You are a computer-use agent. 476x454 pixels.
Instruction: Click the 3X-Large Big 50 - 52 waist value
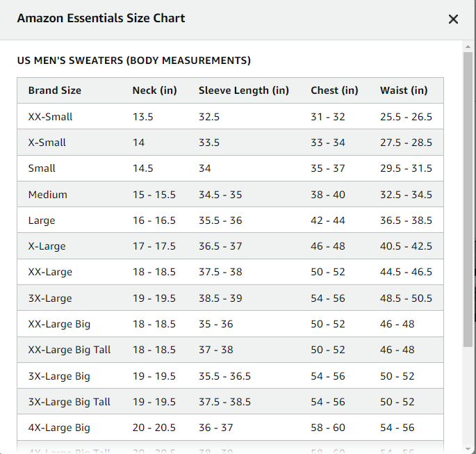(x=397, y=376)
